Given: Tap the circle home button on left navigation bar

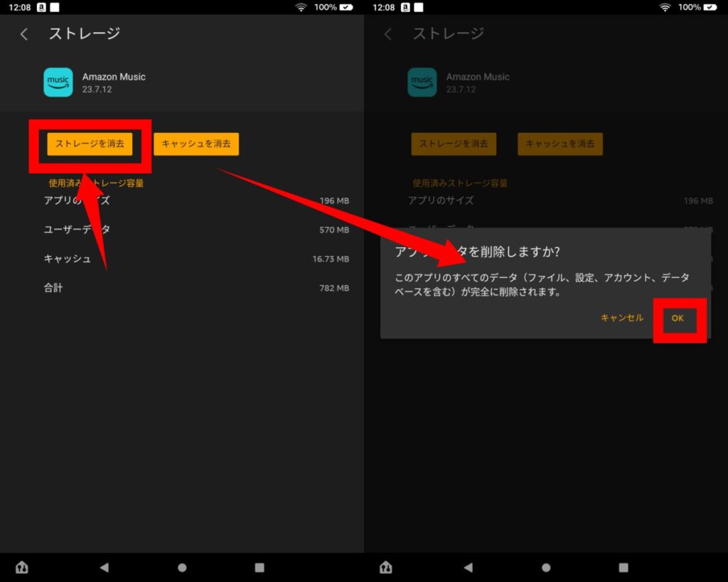Looking at the screenshot, I should coord(182,567).
